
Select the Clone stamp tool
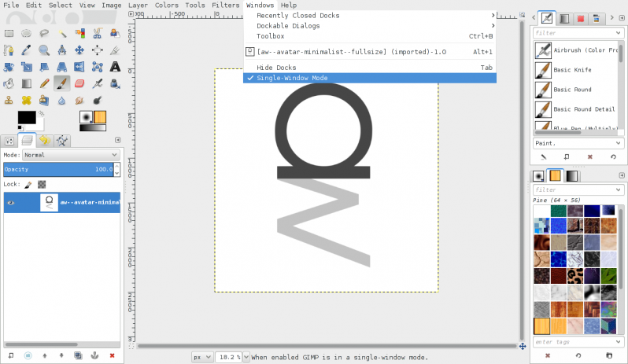tap(9, 101)
